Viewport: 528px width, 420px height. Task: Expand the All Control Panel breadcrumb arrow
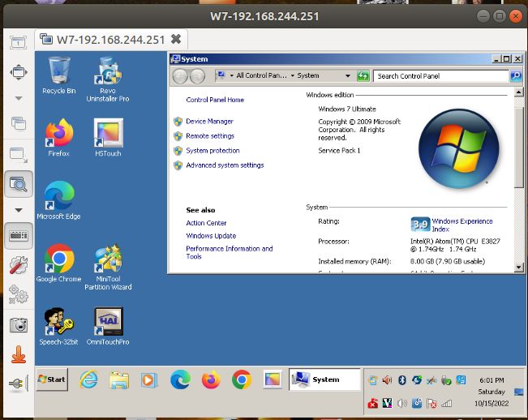point(292,75)
